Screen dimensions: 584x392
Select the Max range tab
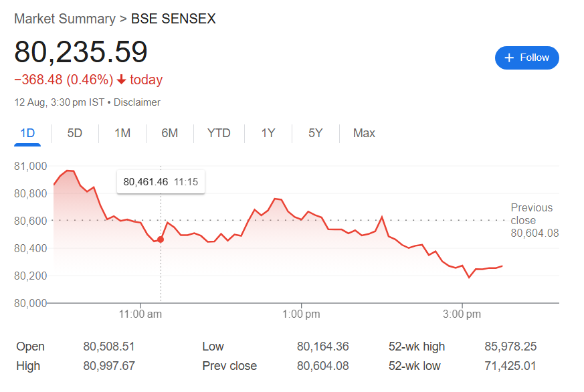point(364,133)
